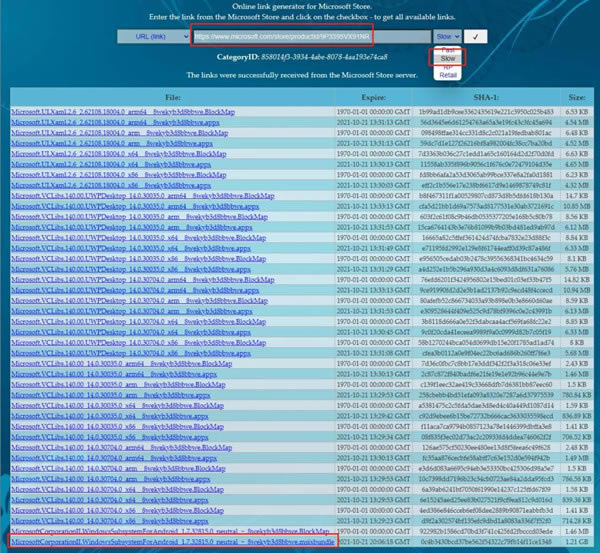Click the SHA-1 column header
Screen dimensions: 600x553
(x=486, y=98)
